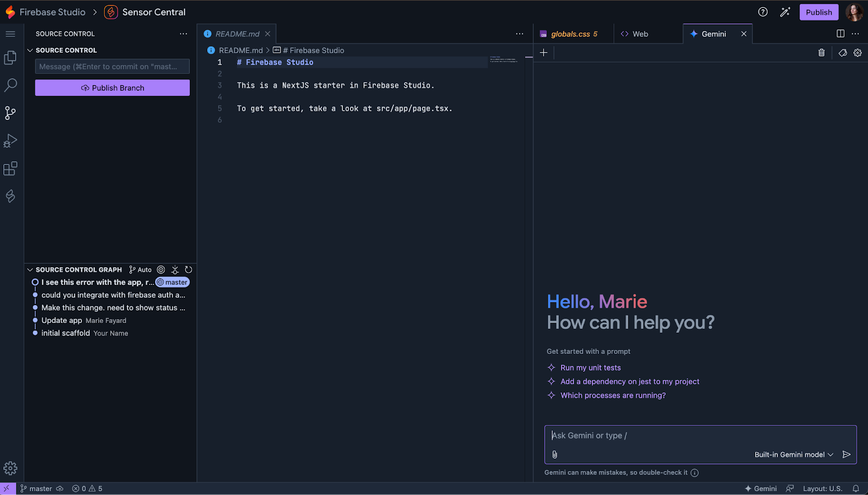Viewport: 868px width, 495px height.
Task: Click the Publish Branch button
Action: [x=112, y=88]
